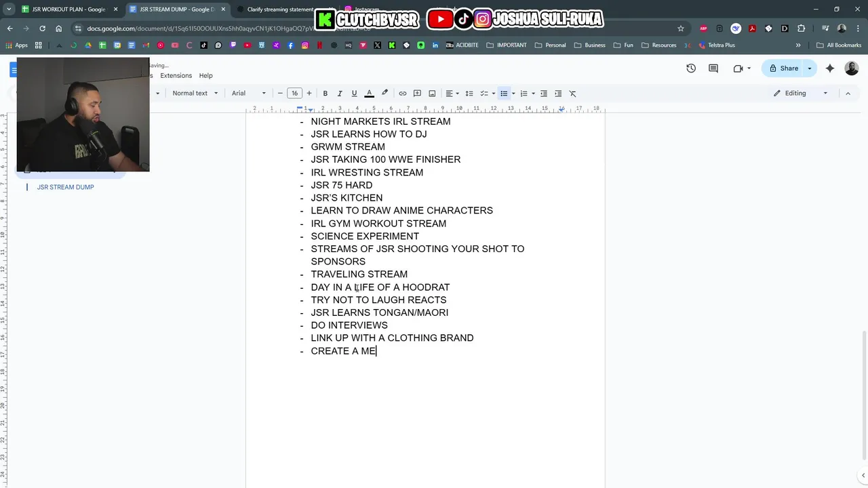This screenshot has width=868, height=488.
Task: Click the font size field showing 16
Action: (294, 94)
